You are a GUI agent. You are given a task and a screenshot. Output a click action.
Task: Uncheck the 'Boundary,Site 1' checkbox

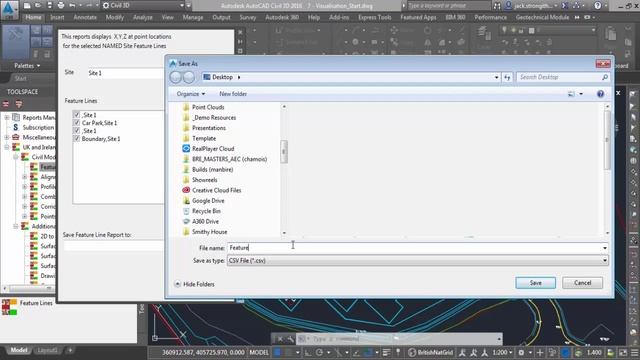click(76, 138)
